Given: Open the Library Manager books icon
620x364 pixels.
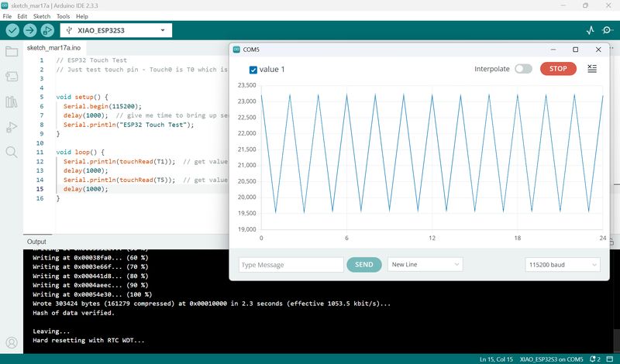Looking at the screenshot, I should click(12, 102).
